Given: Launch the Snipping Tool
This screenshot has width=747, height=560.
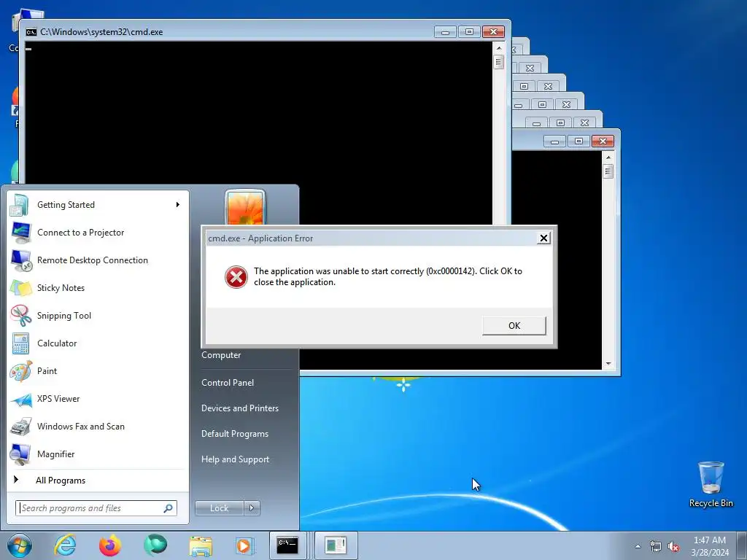Looking at the screenshot, I should pos(98,315).
